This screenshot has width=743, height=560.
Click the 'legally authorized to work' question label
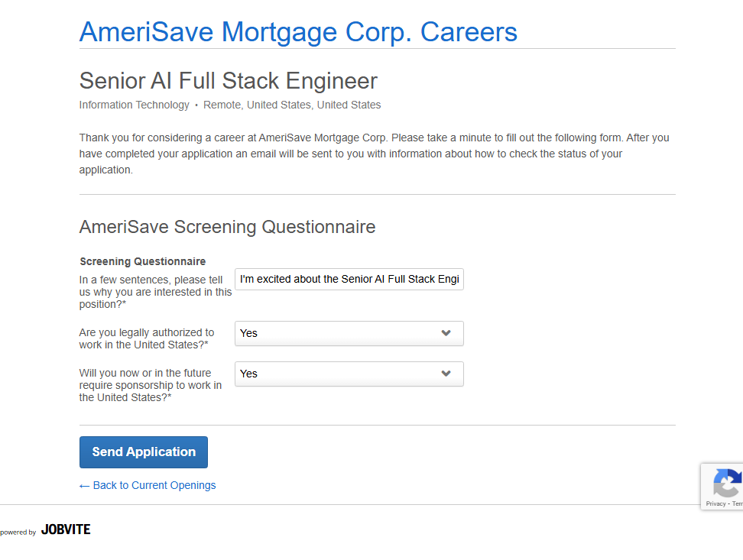[147, 338]
